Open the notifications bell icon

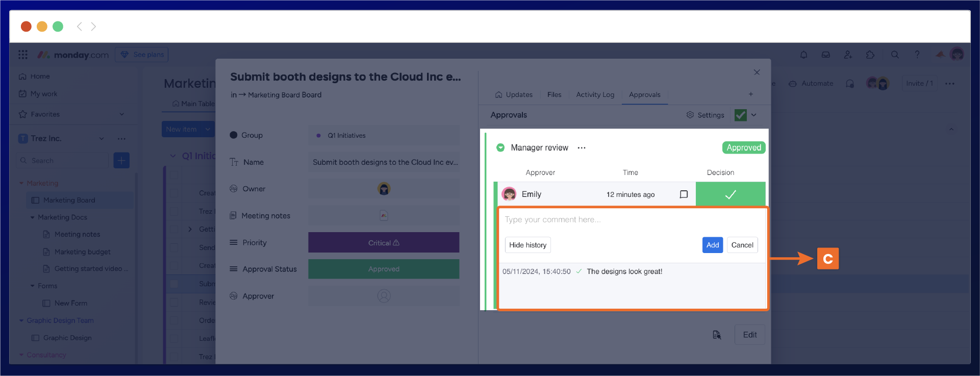point(803,55)
